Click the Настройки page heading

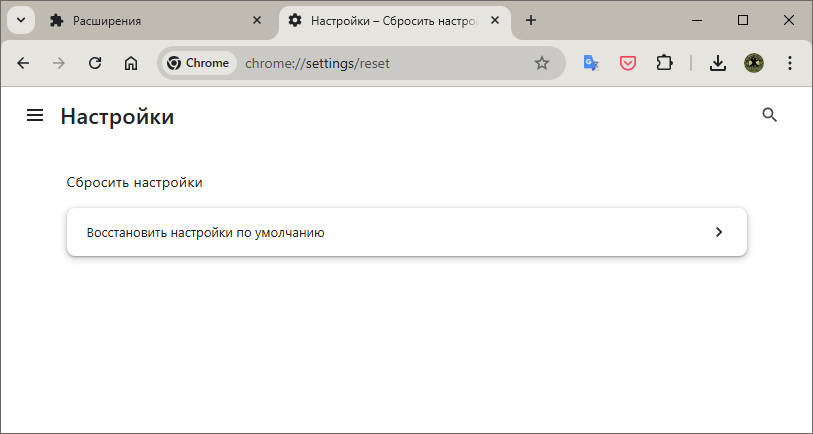click(x=117, y=116)
